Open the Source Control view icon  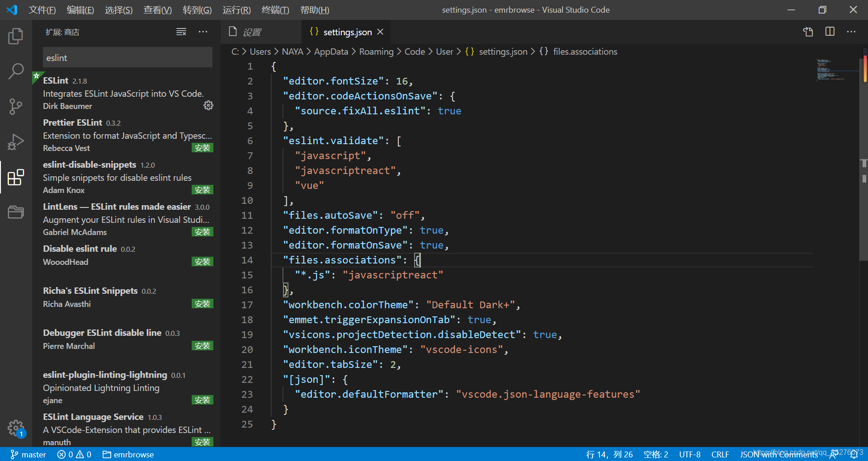pyautogui.click(x=16, y=107)
